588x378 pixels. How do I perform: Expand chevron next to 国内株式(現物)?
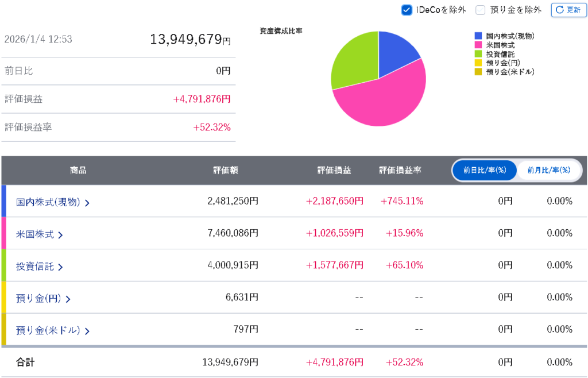click(x=87, y=203)
